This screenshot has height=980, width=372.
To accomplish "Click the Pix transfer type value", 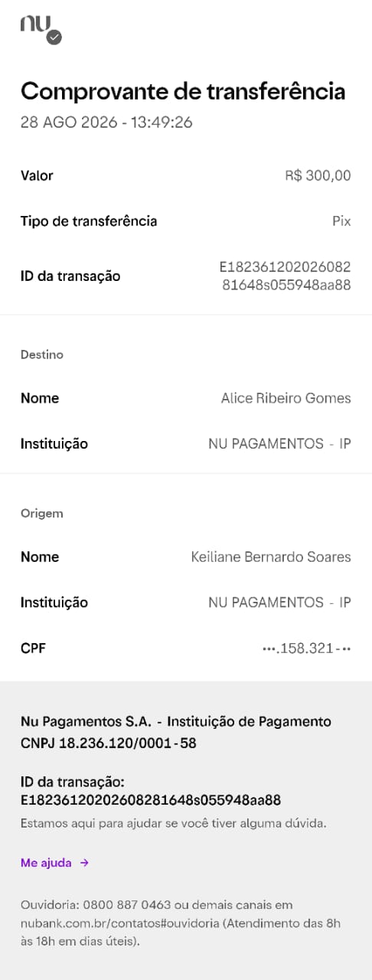I will (341, 221).
